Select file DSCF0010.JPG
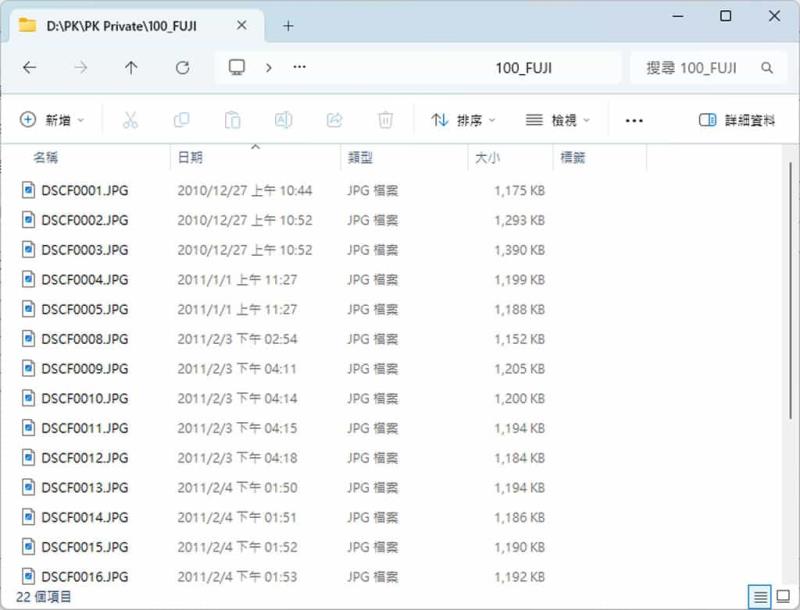Screen dimensions: 800x610 tap(85, 398)
